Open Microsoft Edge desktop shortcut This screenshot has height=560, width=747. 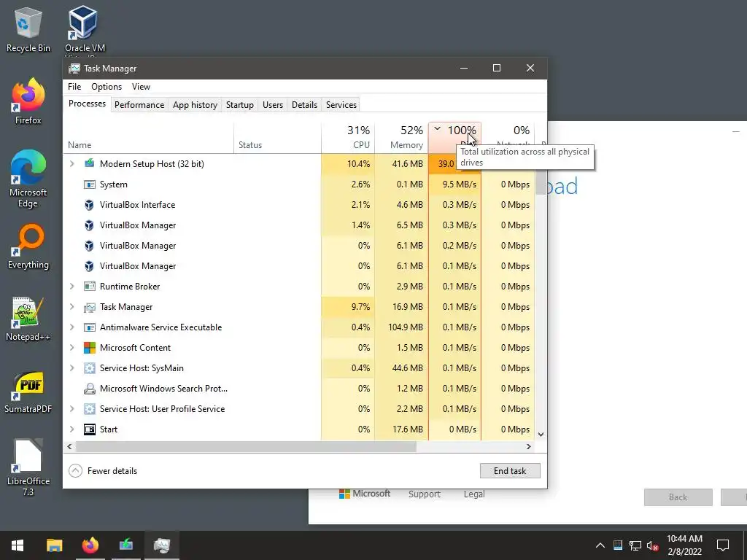tap(28, 179)
